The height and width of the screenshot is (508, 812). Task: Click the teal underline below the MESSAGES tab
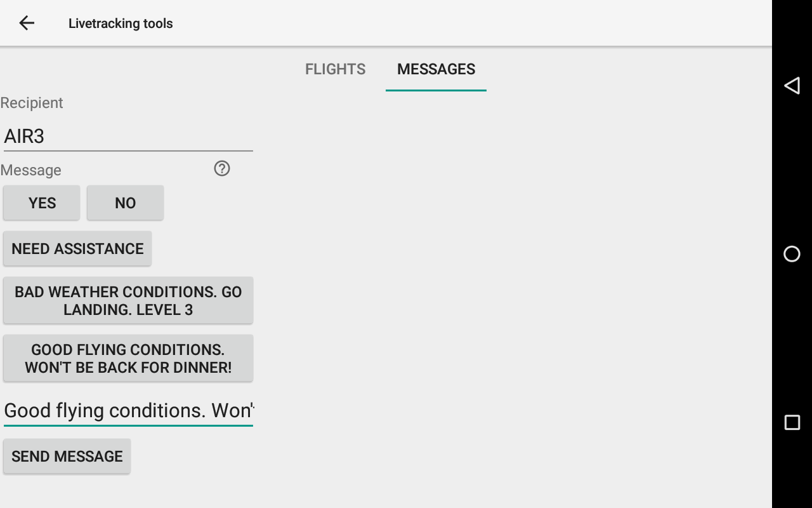436,90
